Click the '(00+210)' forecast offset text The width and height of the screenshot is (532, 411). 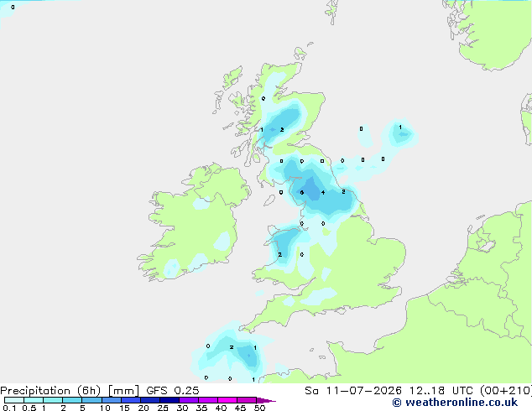506,391
